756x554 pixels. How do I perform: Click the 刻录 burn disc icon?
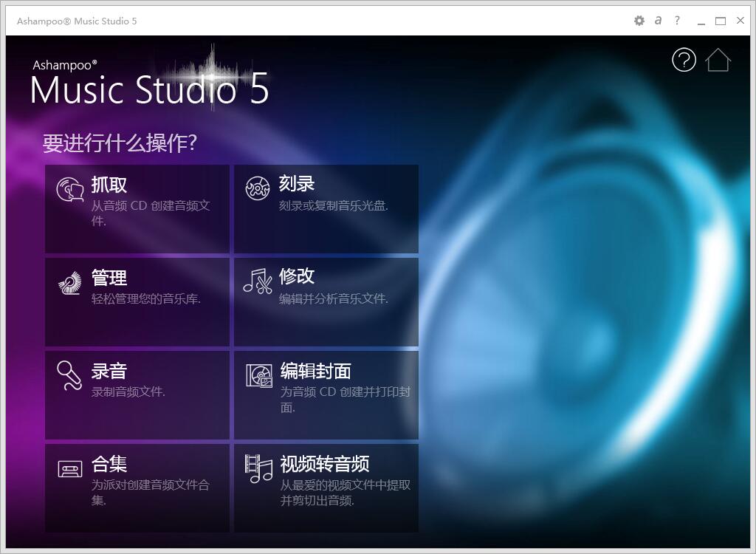point(258,188)
